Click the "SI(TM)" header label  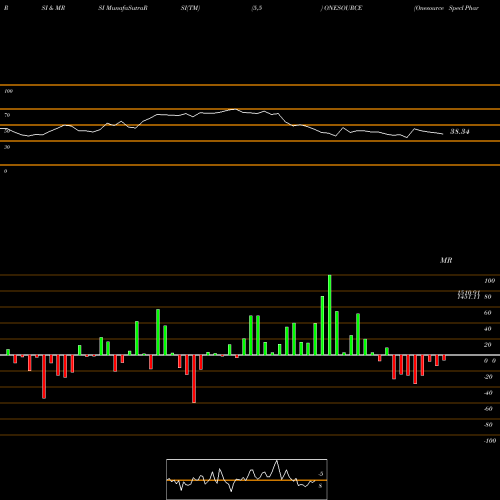[x=190, y=8]
